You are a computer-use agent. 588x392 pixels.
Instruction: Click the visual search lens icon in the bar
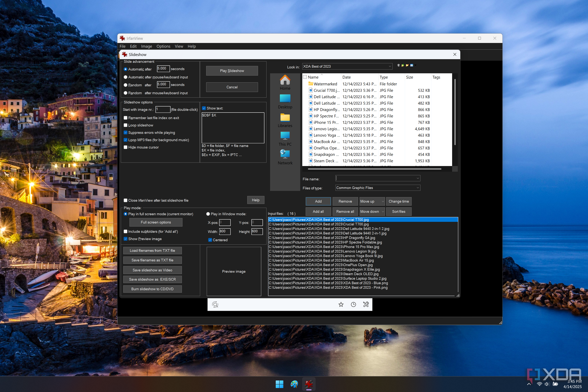pyautogui.click(x=215, y=305)
